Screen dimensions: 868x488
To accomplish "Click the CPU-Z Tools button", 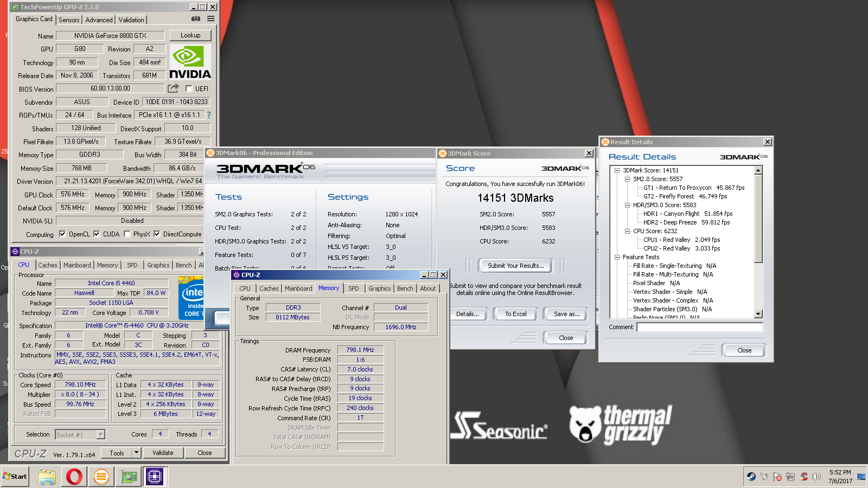I will tap(117, 453).
